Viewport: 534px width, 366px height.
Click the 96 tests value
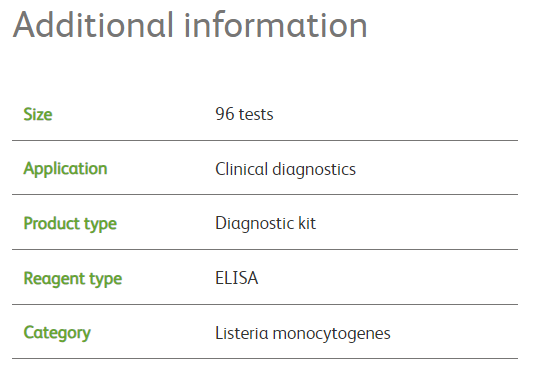[x=244, y=114]
